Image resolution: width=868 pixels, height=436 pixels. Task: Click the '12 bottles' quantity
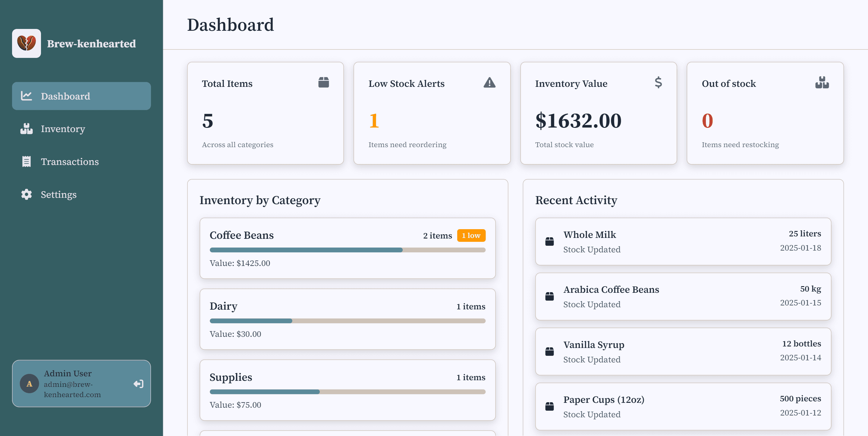[801, 343]
